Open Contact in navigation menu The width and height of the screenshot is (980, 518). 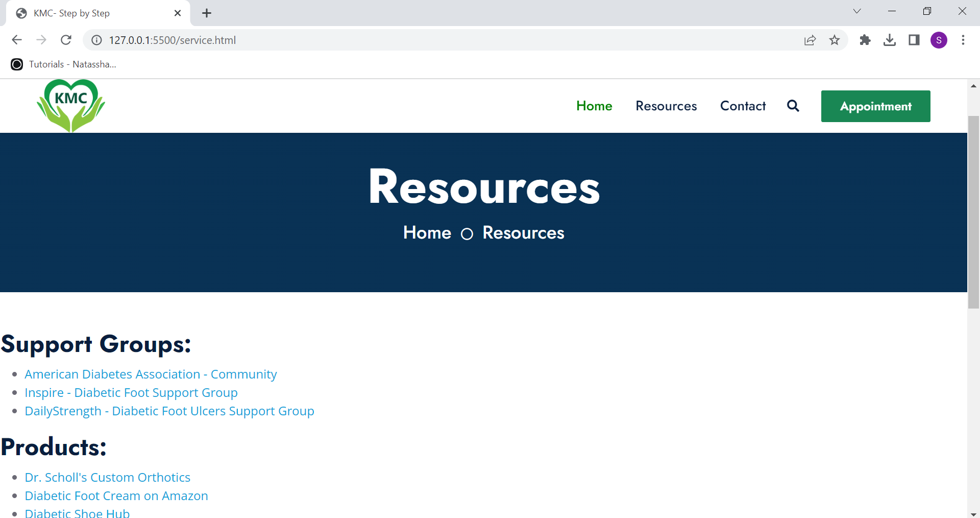tap(743, 106)
